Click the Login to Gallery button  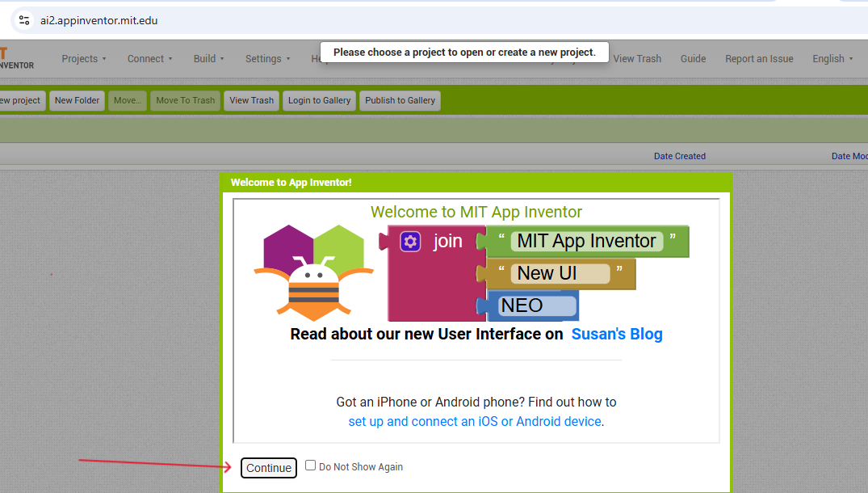tap(320, 101)
